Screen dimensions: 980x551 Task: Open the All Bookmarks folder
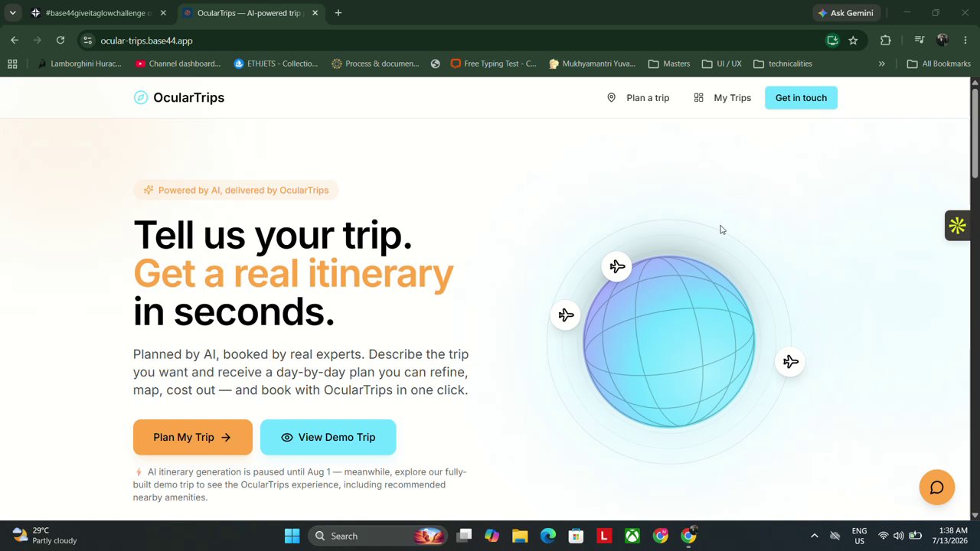click(939, 64)
